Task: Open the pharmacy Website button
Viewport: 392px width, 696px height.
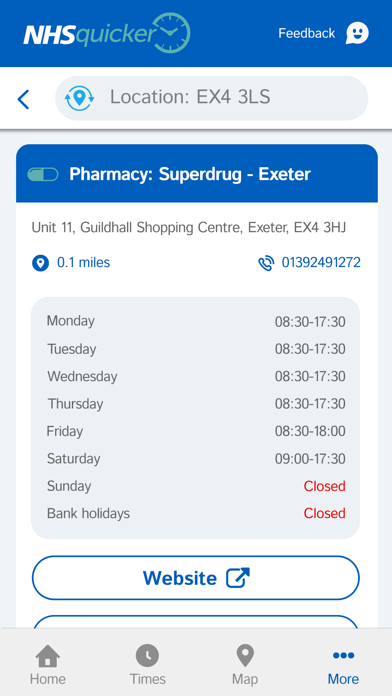Action: [x=195, y=578]
